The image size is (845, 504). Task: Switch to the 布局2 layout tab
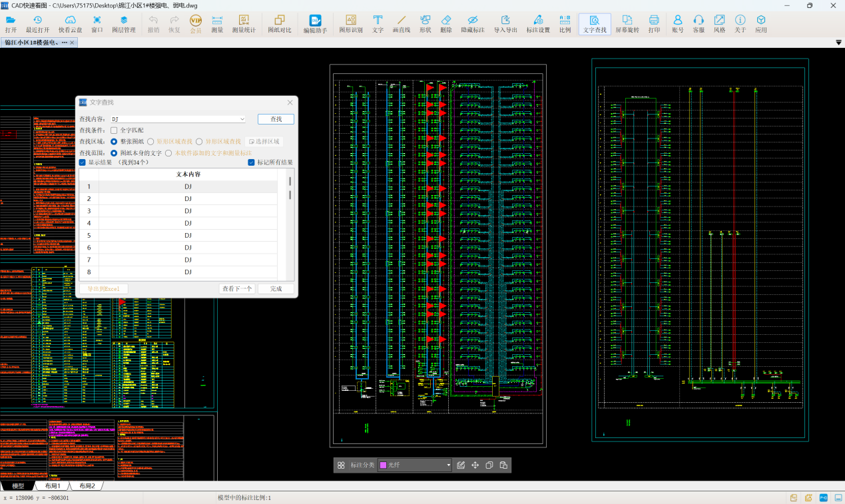click(87, 486)
